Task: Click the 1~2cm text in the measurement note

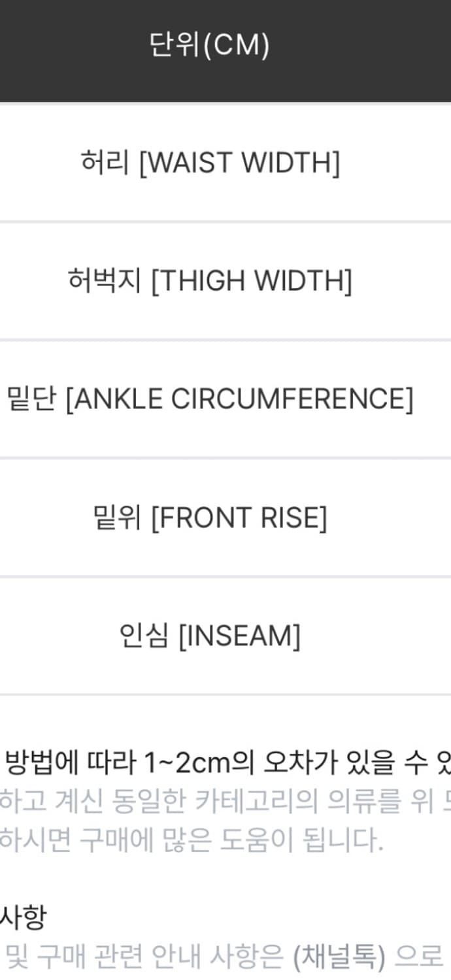Action: (192, 763)
